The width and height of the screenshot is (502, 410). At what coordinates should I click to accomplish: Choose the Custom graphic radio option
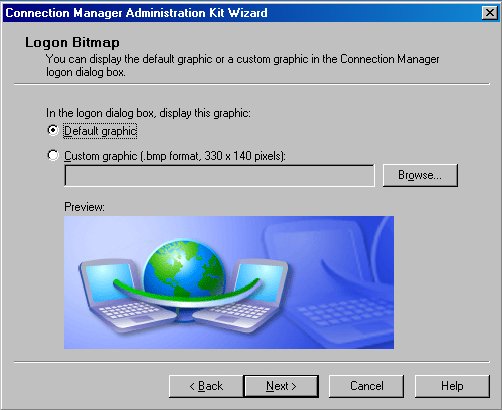tap(53, 155)
